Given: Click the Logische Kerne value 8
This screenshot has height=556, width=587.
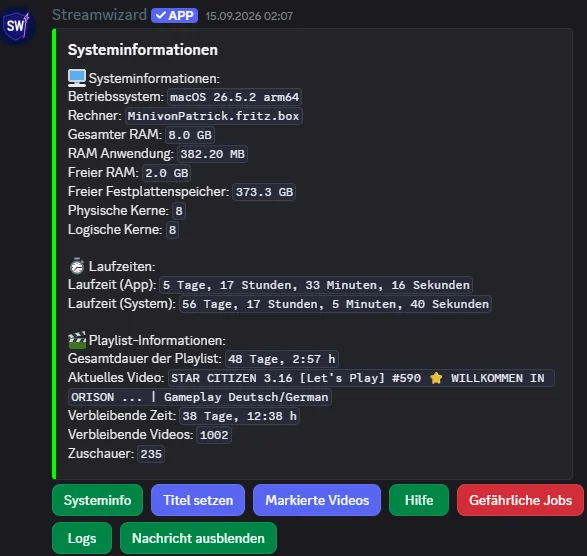Looking at the screenshot, I should point(172,230).
